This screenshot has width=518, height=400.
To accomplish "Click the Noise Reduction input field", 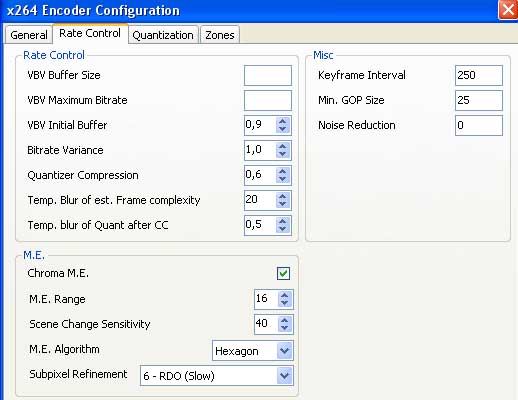I will click(479, 125).
